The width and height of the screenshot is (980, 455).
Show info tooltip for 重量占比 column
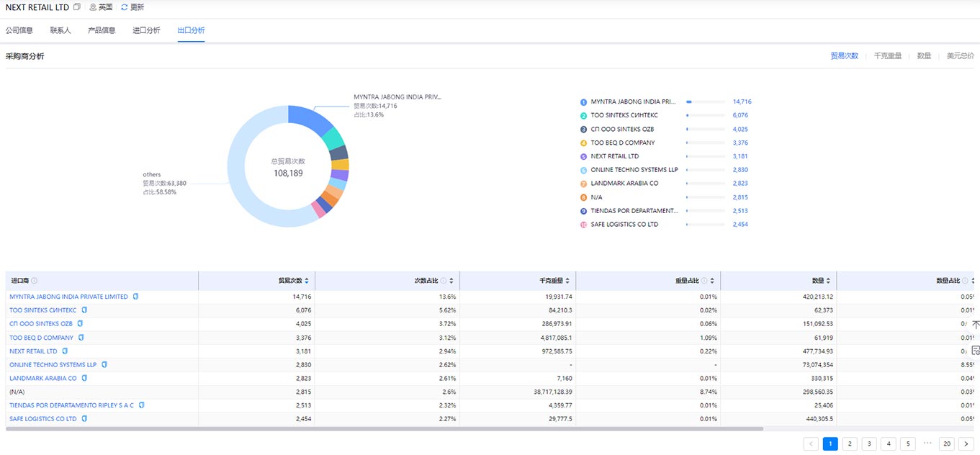coord(703,281)
